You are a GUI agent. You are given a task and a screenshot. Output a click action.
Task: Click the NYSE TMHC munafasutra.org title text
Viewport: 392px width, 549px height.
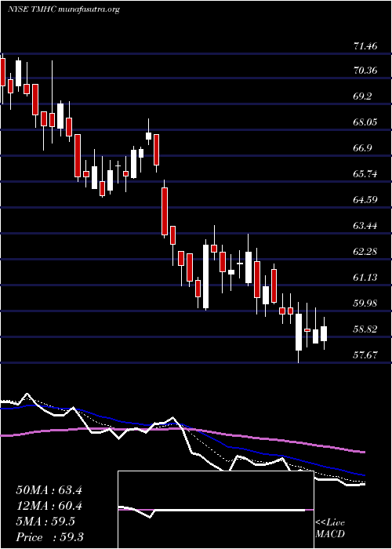click(x=64, y=9)
